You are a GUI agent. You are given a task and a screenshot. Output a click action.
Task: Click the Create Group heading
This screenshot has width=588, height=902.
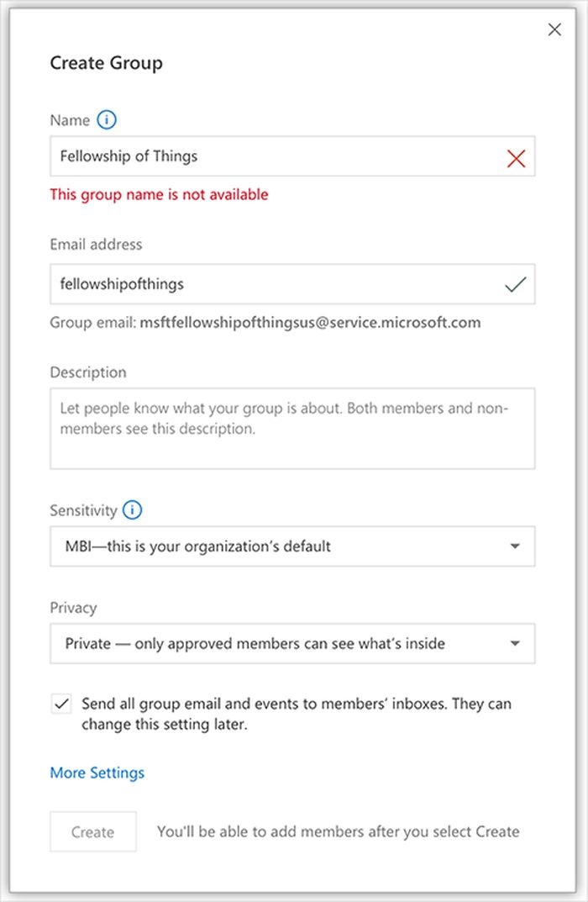(x=107, y=63)
